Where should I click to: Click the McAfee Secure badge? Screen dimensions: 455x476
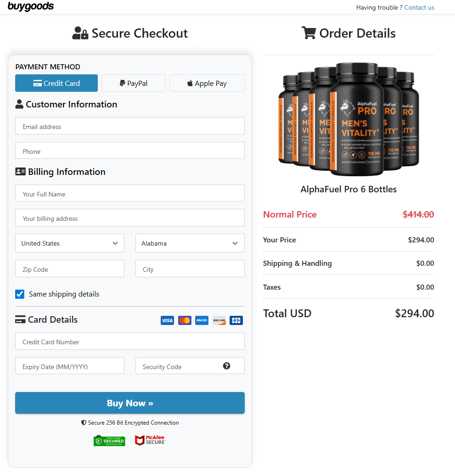(150, 440)
